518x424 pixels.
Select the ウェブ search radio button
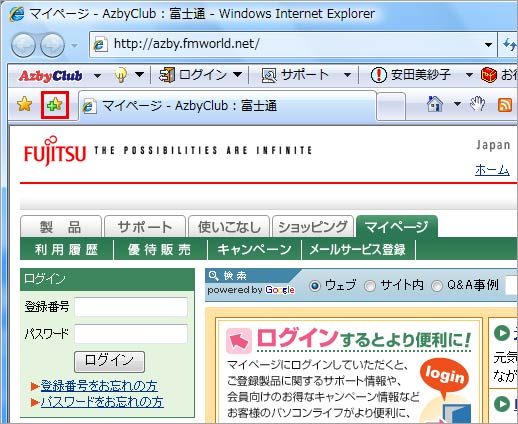315,286
